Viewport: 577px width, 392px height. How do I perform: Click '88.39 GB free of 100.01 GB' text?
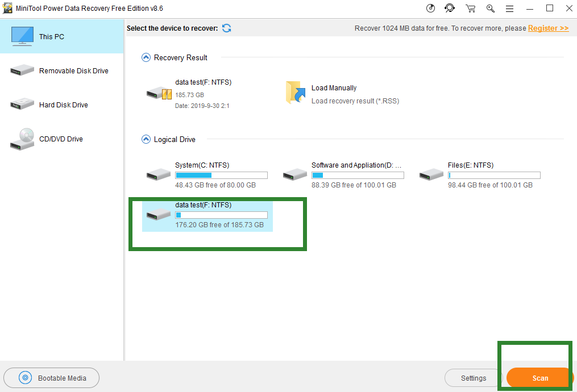click(354, 185)
